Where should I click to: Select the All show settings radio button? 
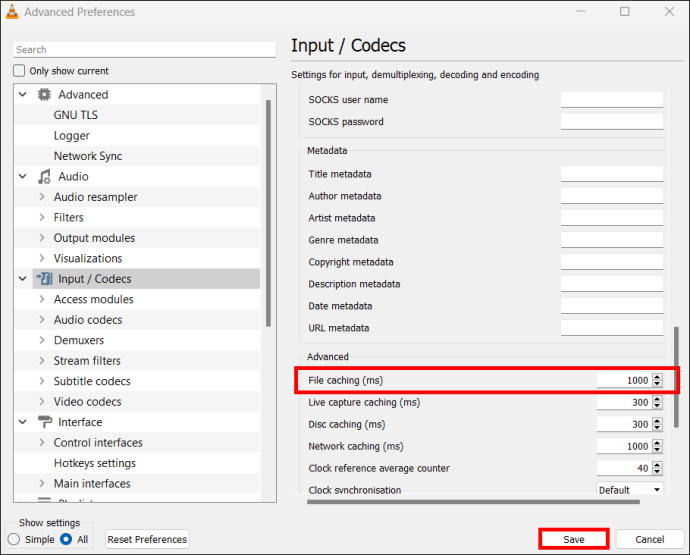point(66,539)
